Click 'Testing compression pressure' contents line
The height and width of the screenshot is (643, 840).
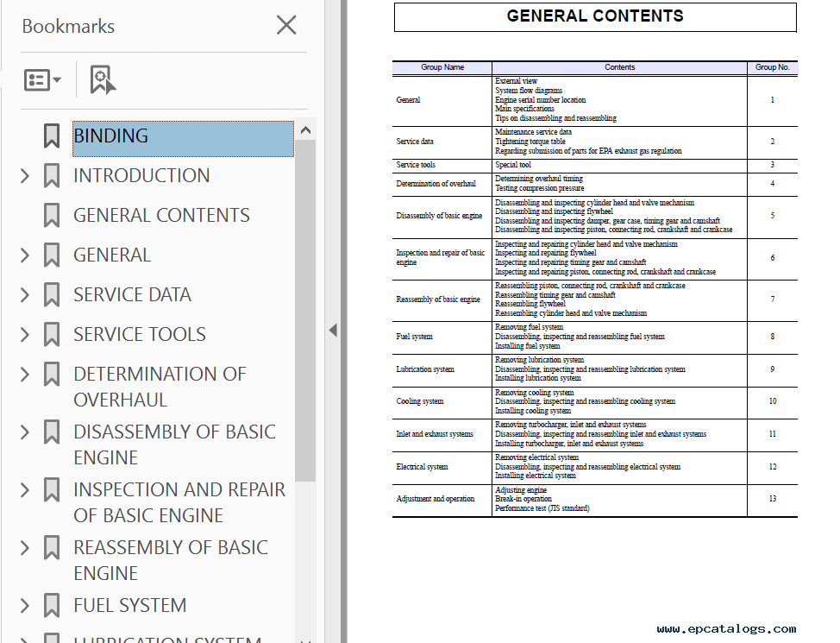pos(540,188)
